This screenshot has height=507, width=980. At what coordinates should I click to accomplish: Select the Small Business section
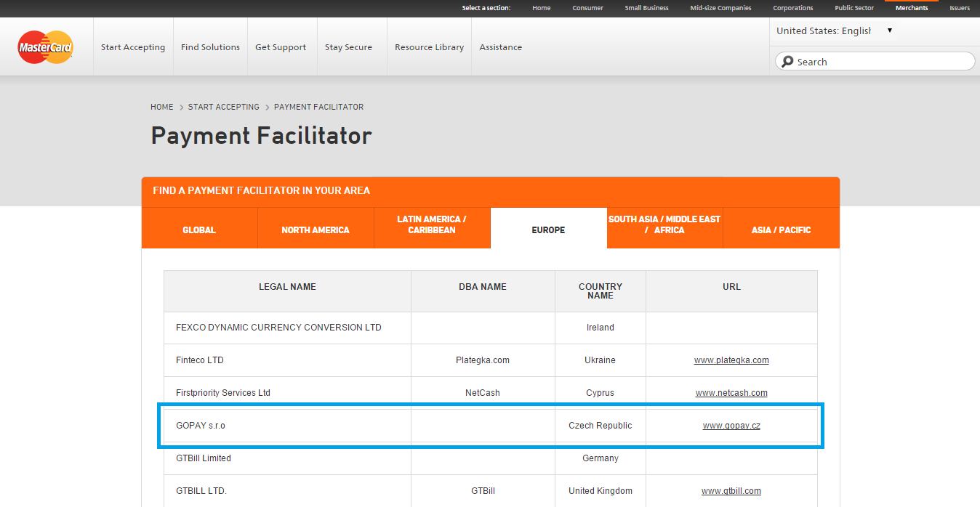pos(647,8)
